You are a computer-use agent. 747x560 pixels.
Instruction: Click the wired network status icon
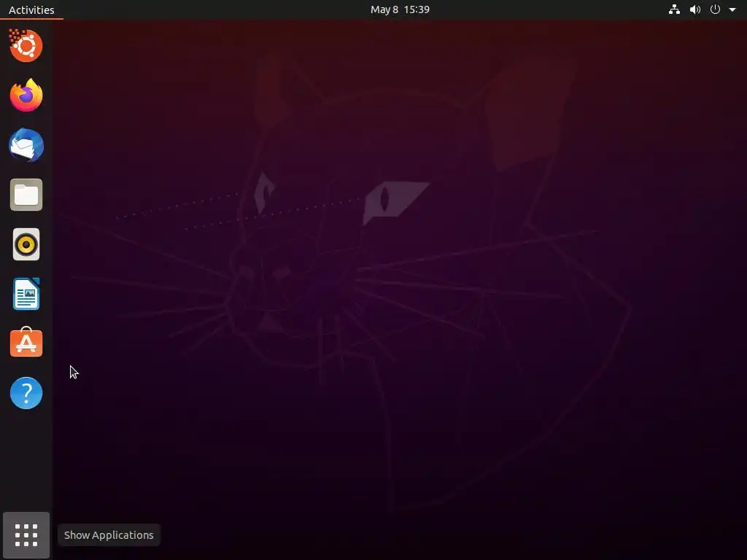click(x=674, y=9)
